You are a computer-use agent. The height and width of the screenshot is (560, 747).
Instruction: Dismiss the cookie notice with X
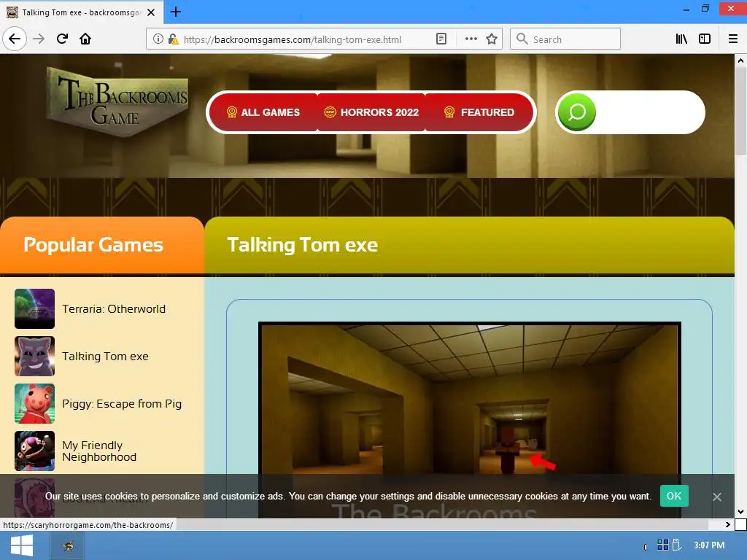(x=717, y=497)
